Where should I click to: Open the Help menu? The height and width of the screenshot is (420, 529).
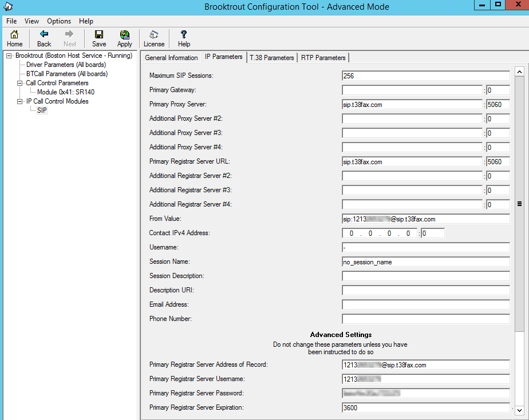pos(86,21)
